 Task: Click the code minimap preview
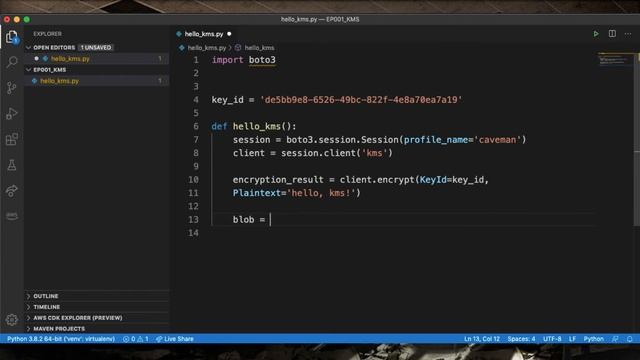[x=613, y=60]
